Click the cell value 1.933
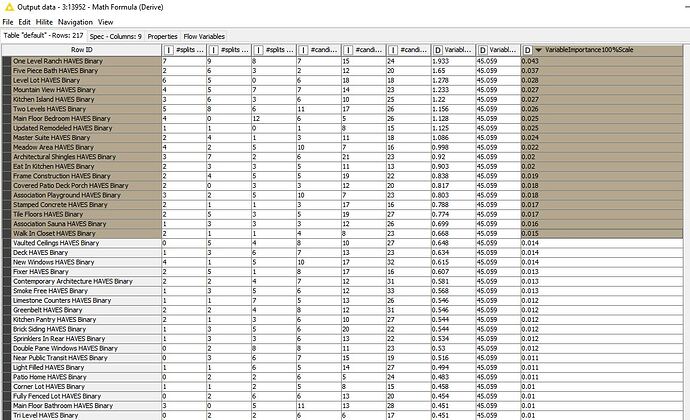The image size is (690, 420). tap(440, 61)
